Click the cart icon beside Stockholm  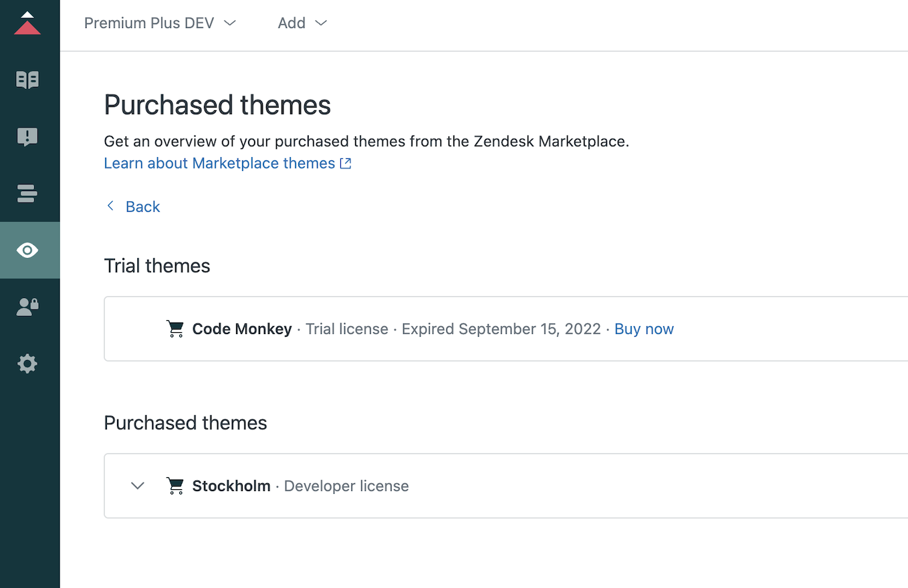point(175,486)
